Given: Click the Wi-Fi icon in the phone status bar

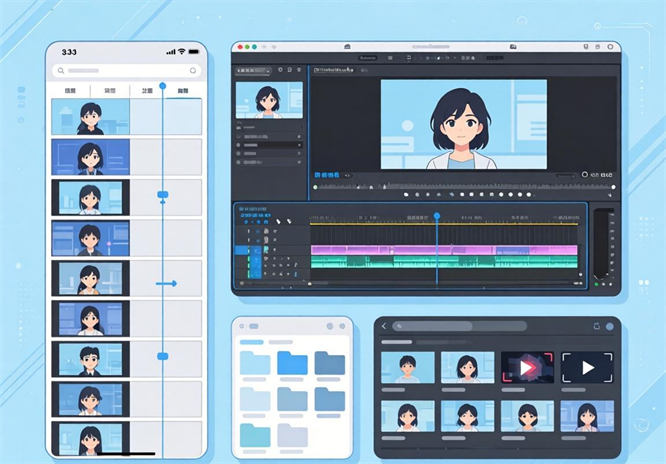Looking at the screenshot, I should (181, 51).
